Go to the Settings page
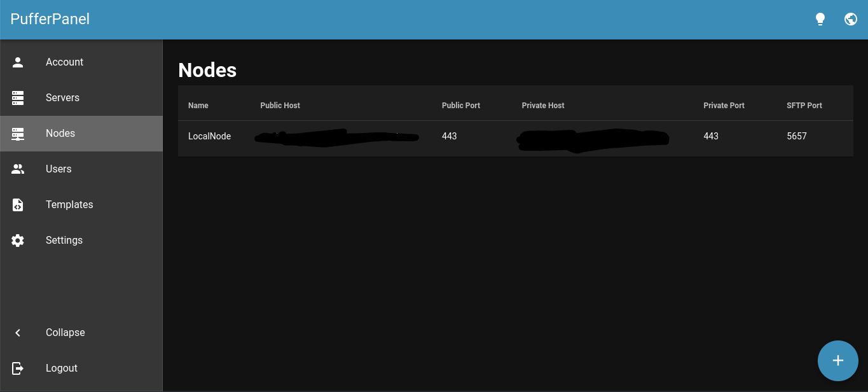This screenshot has width=868, height=392. tap(64, 240)
